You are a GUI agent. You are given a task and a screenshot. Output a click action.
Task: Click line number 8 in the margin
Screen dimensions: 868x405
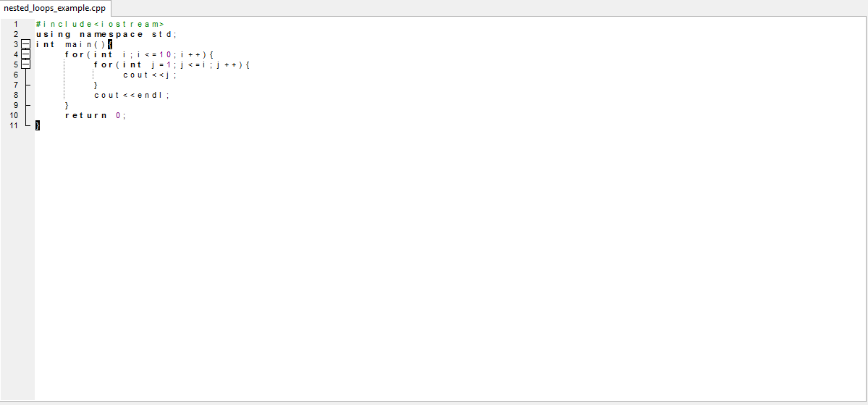click(15, 95)
